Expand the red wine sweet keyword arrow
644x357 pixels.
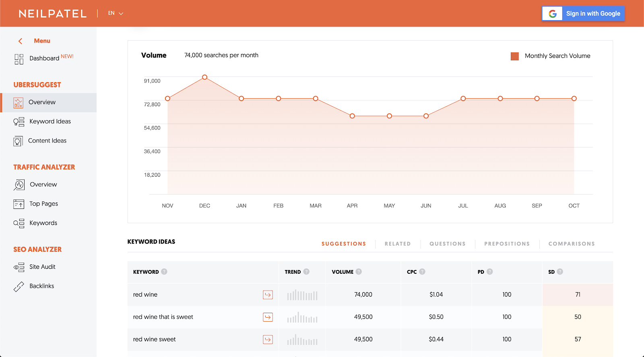click(x=268, y=339)
